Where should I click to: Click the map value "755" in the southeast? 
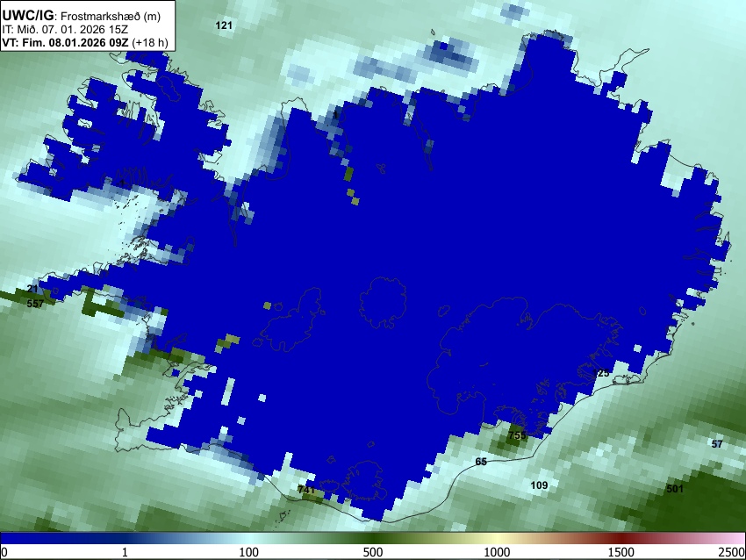517,434
